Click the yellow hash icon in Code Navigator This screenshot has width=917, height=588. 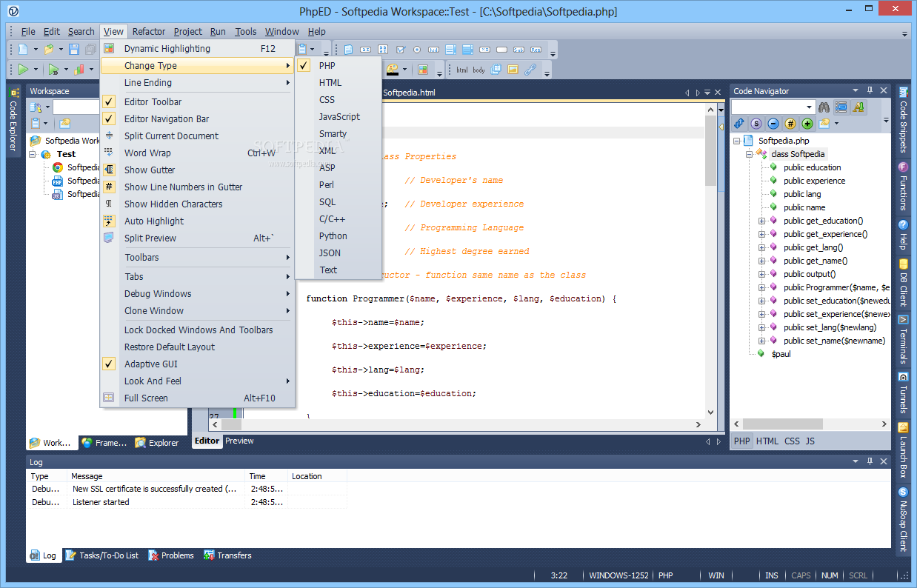tap(790, 124)
